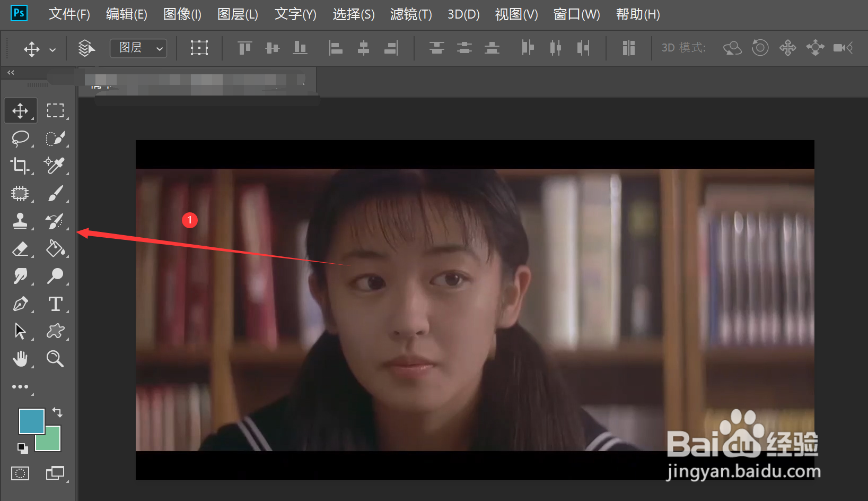
Task: Open the 滤镜(T) menu
Action: click(411, 14)
